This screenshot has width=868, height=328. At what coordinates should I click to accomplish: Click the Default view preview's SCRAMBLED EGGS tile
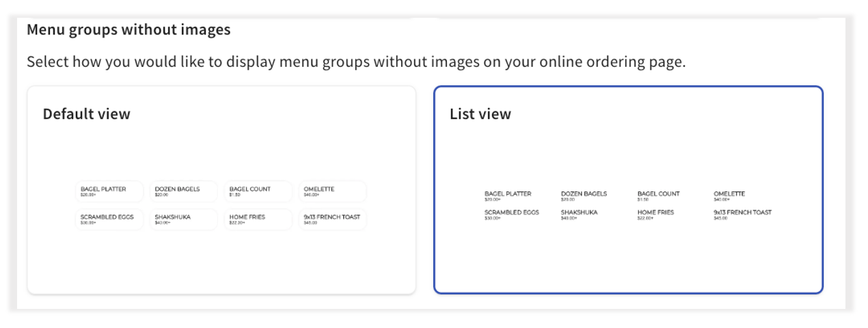tap(109, 219)
